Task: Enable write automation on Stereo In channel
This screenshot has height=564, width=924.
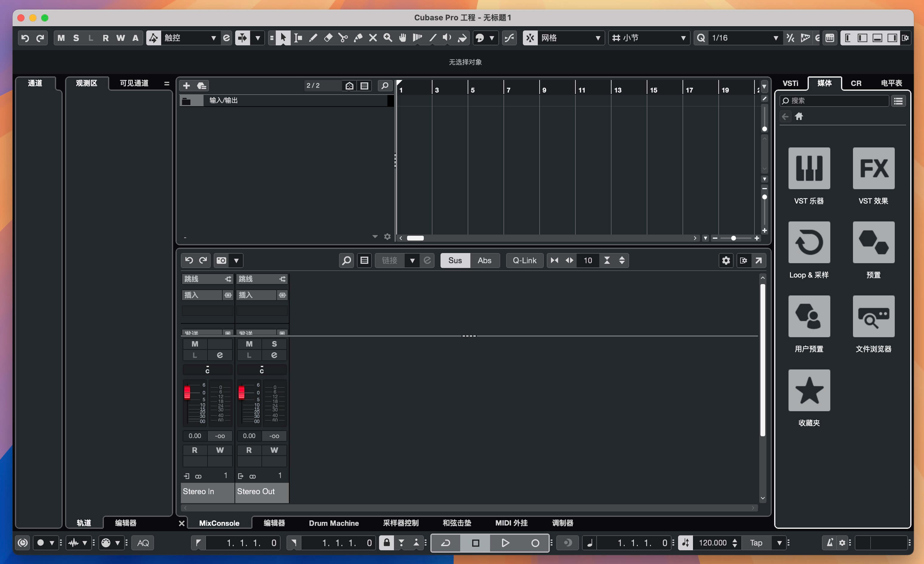Action: (x=220, y=450)
